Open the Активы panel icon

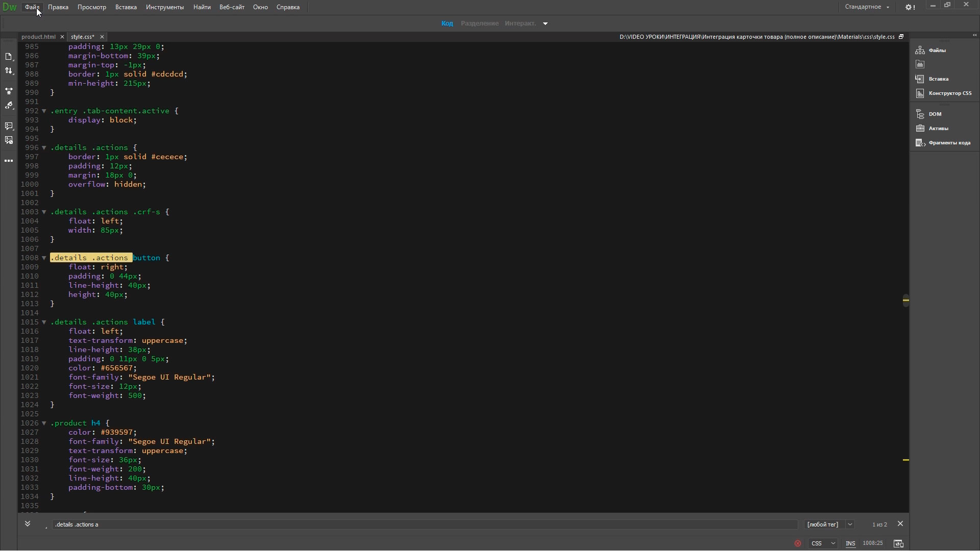click(920, 128)
